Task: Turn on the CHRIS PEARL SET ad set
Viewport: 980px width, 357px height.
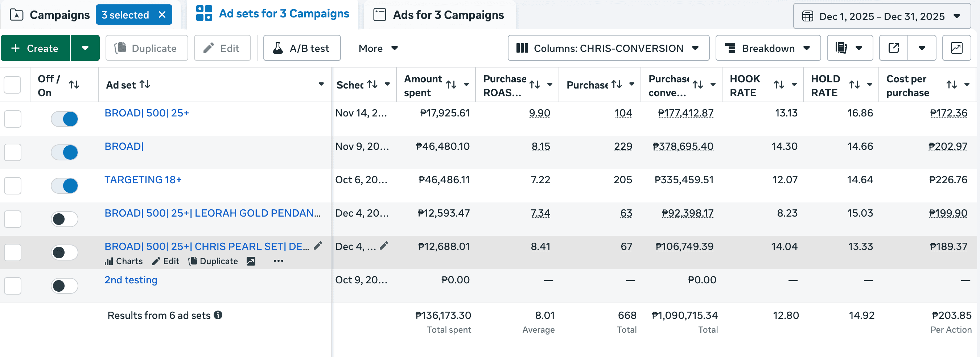Action: (x=64, y=253)
